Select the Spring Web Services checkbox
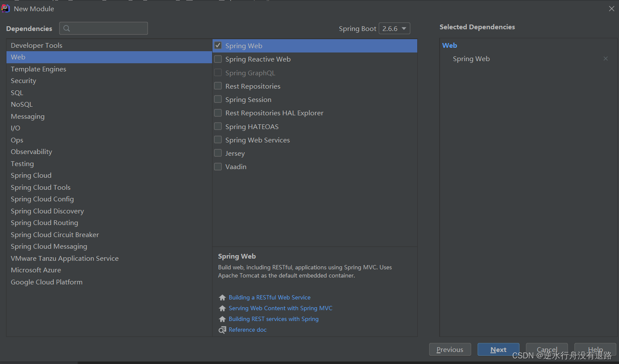Screen dimensions: 619x364 click(x=218, y=140)
